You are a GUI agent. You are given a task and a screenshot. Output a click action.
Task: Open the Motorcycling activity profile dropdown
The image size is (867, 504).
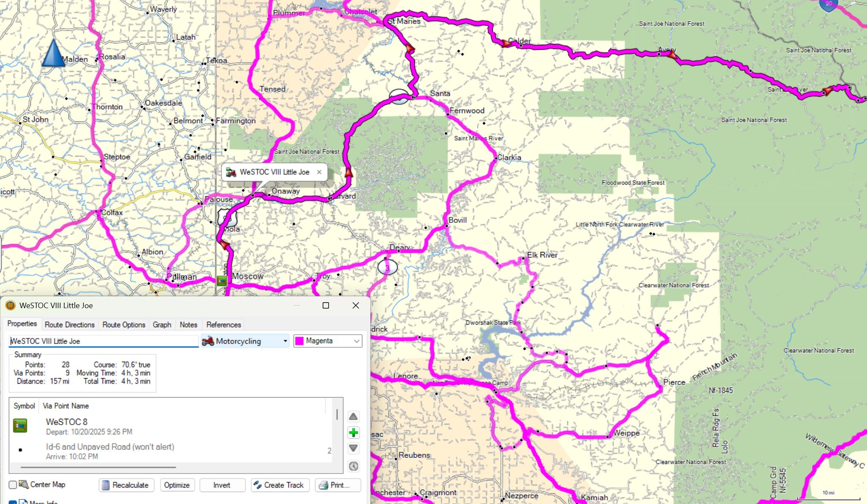pyautogui.click(x=245, y=341)
